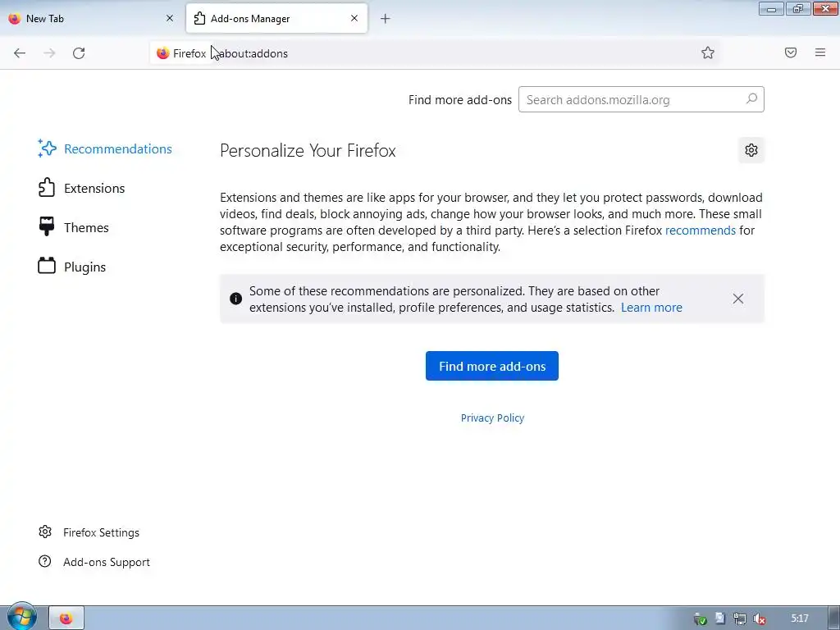
Task: Click the Firefox Settings gear icon
Action: tap(45, 532)
